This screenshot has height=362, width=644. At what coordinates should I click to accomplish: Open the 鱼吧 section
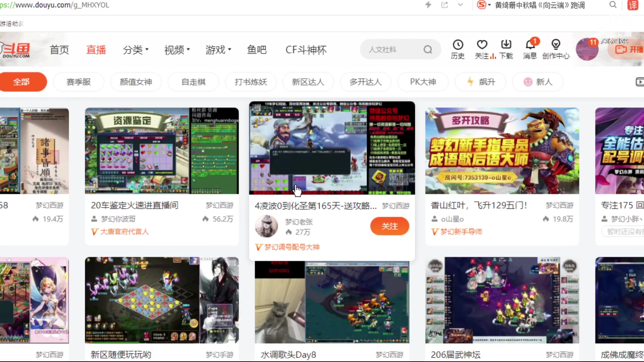point(257,50)
